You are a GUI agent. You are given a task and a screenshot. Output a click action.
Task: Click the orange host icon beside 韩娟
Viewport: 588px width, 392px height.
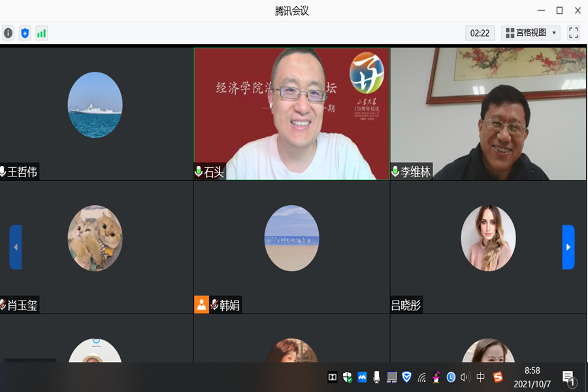(x=201, y=304)
